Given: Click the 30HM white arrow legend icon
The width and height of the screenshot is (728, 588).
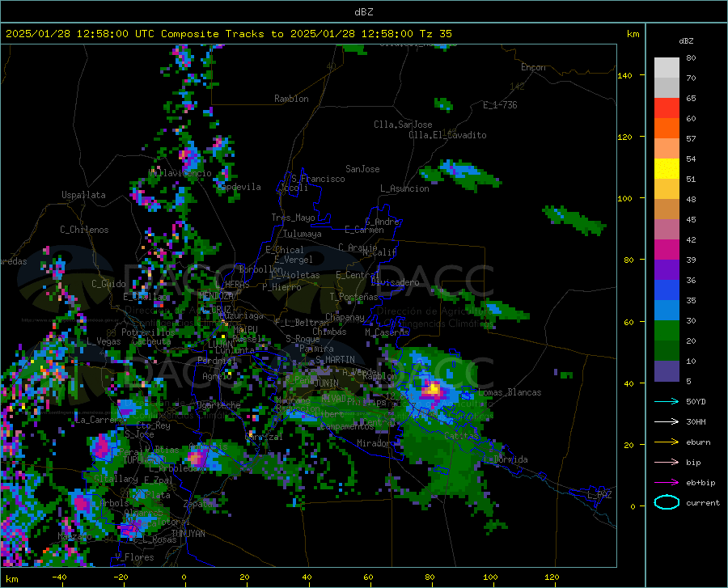Looking at the screenshot, I should [x=667, y=421].
